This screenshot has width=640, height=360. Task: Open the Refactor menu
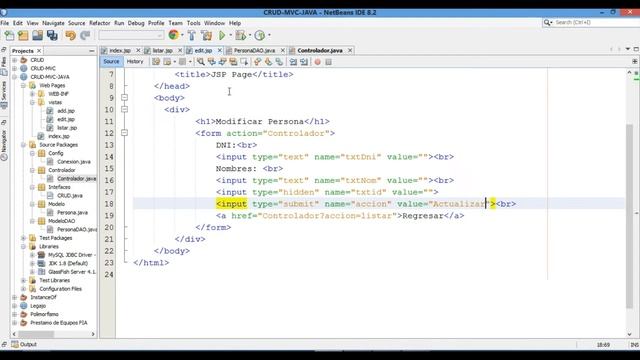[x=100, y=23]
